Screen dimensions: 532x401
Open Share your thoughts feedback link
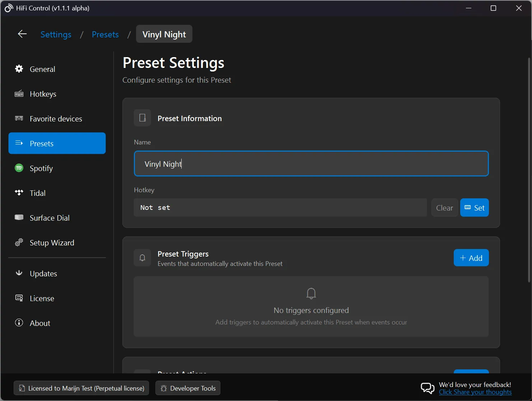(476, 392)
